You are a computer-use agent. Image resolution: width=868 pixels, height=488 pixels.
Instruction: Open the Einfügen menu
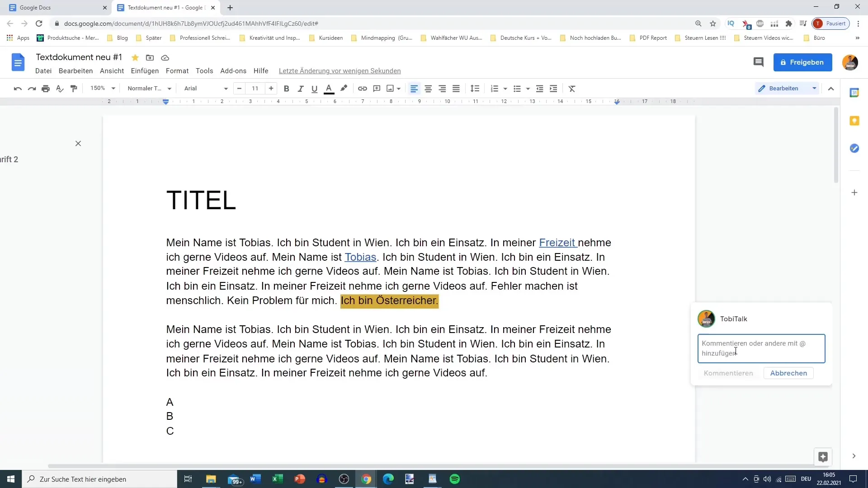[144, 70]
